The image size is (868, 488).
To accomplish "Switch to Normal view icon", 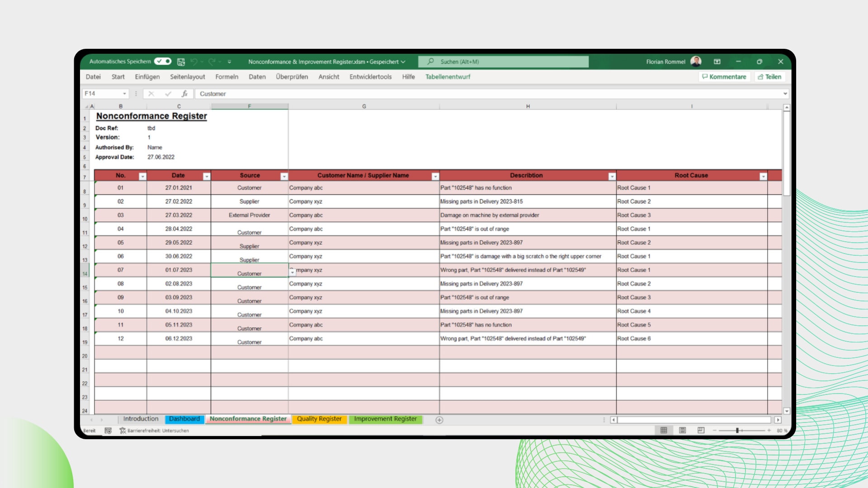I will (664, 431).
